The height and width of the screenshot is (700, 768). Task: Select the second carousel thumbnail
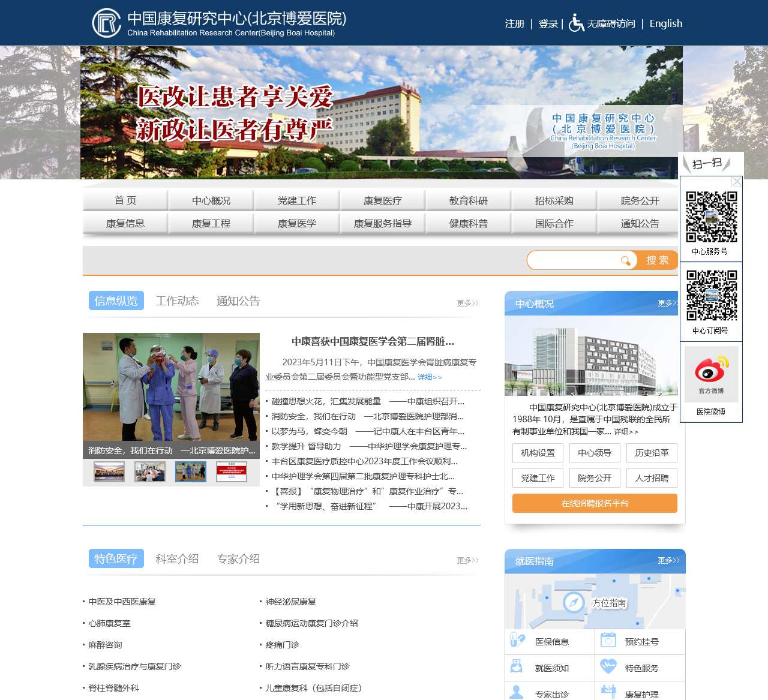150,471
